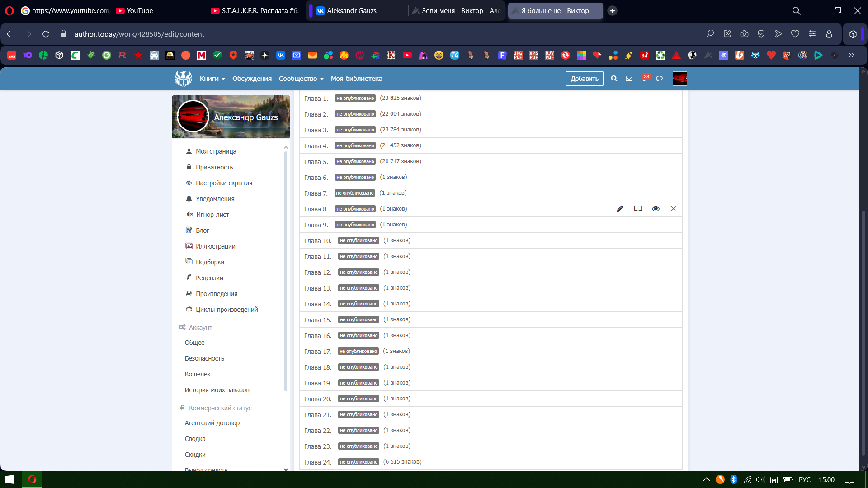Screen dimensions: 868x488
Task: Click the pencil edit icon for Глава 8
Action: tap(620, 209)
